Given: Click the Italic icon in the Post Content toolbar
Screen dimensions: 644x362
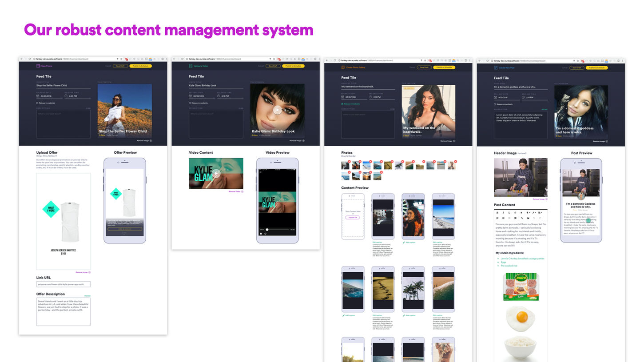Looking at the screenshot, I should [503, 213].
